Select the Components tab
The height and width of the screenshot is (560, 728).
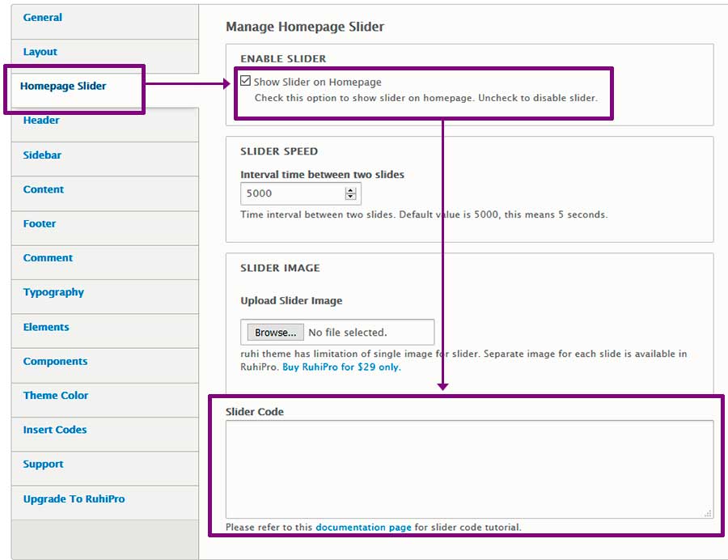tap(55, 361)
